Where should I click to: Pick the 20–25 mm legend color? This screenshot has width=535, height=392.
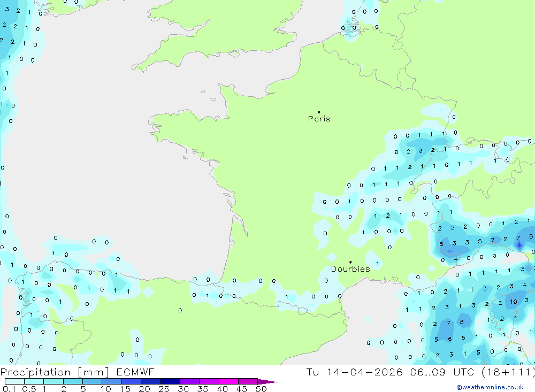click(151, 381)
